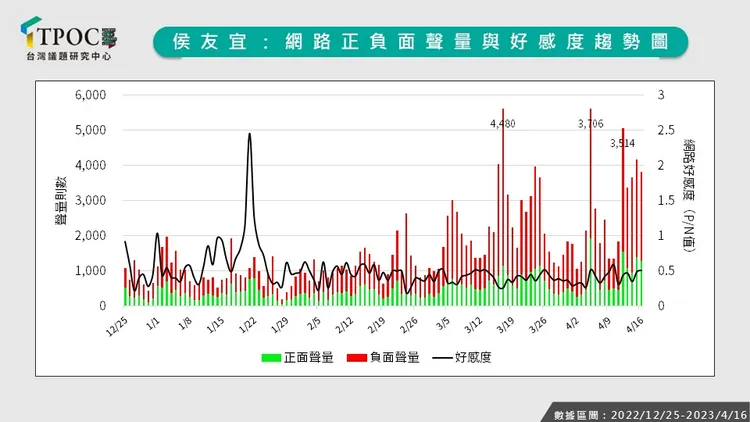Click the 4/9 x-axis date label
This screenshot has width=750, height=422.
pyautogui.click(x=604, y=324)
